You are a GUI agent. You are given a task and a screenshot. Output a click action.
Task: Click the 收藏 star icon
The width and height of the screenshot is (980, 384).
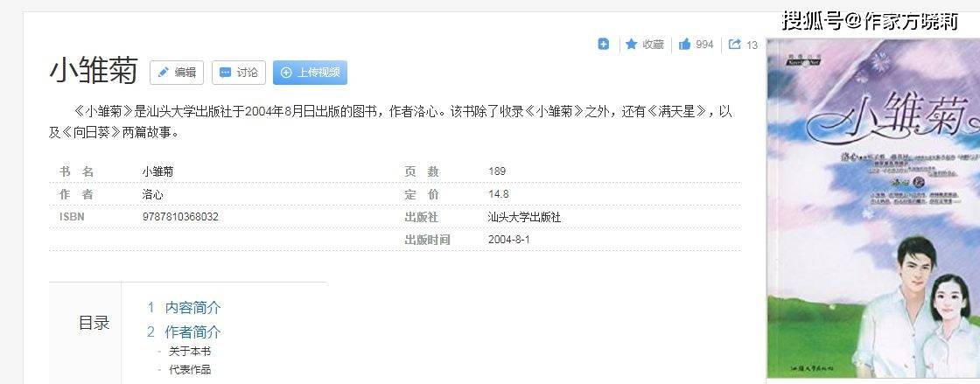point(631,44)
